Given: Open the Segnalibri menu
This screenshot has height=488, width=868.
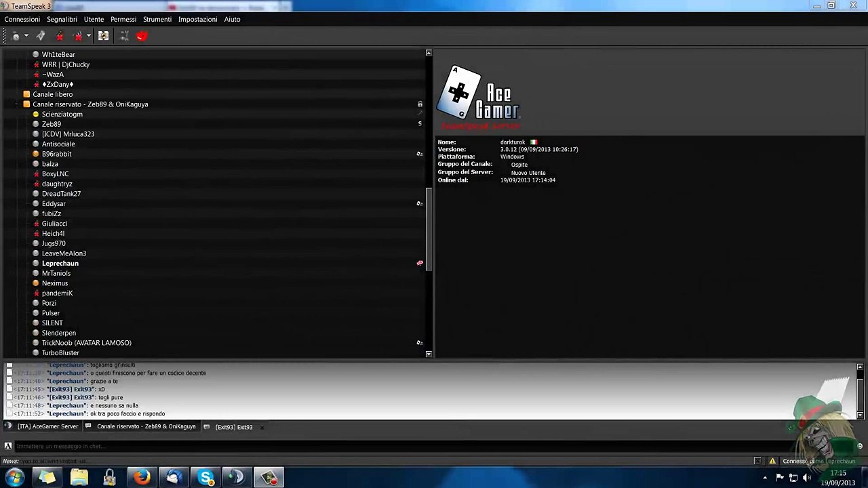Looking at the screenshot, I should (x=62, y=19).
